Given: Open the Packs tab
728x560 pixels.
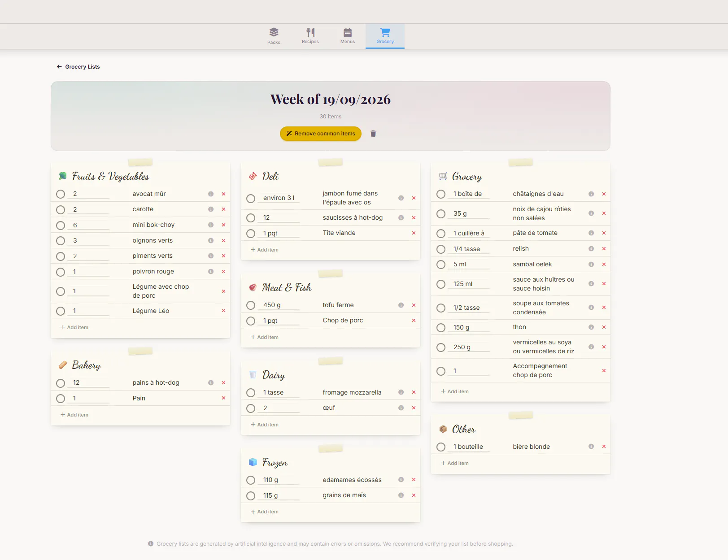Looking at the screenshot, I should (x=274, y=36).
